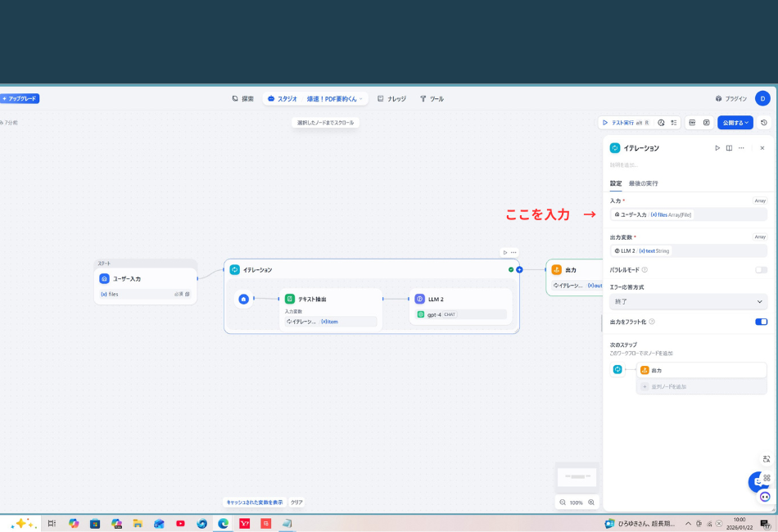Click the blue plus handle on Iteration node
This screenshot has width=778, height=532.
(x=519, y=269)
